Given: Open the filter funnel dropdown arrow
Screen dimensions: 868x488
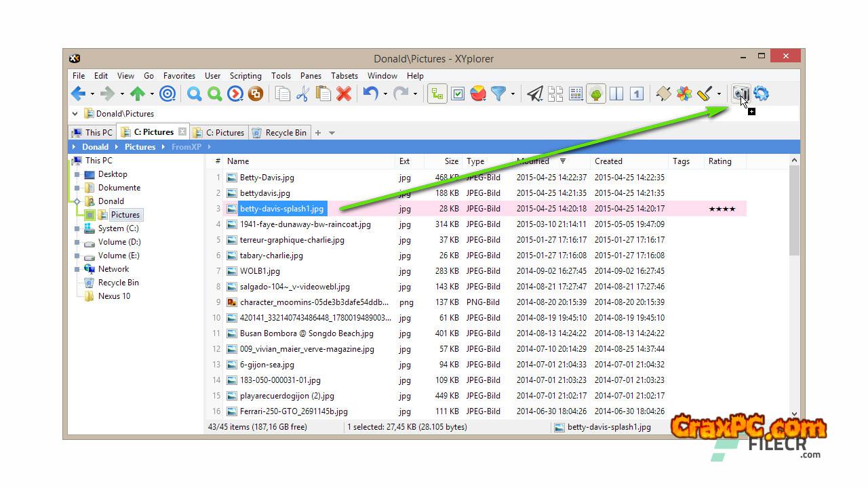Looking at the screenshot, I should point(513,94).
